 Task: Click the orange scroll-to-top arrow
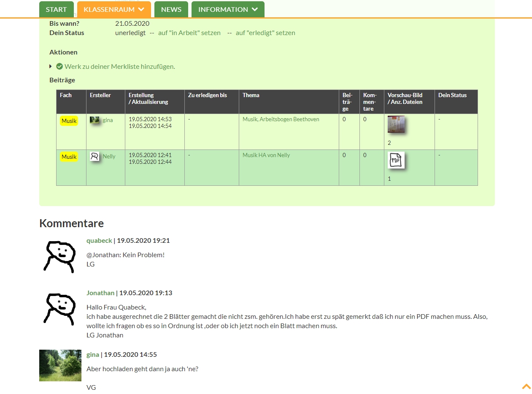(x=526, y=386)
